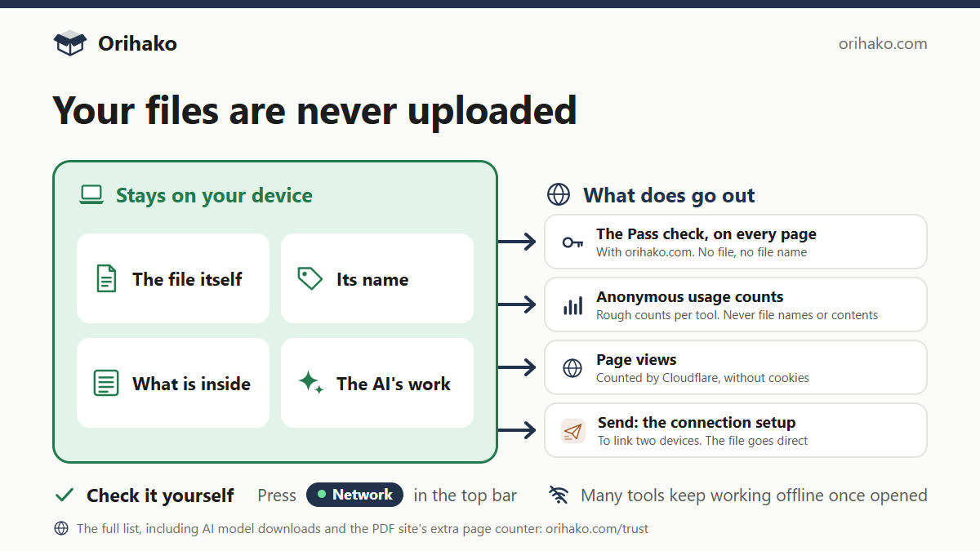Image resolution: width=980 pixels, height=551 pixels.
Task: Click the full list footer line mentioning orihako.com/trust
Action: click(x=363, y=529)
